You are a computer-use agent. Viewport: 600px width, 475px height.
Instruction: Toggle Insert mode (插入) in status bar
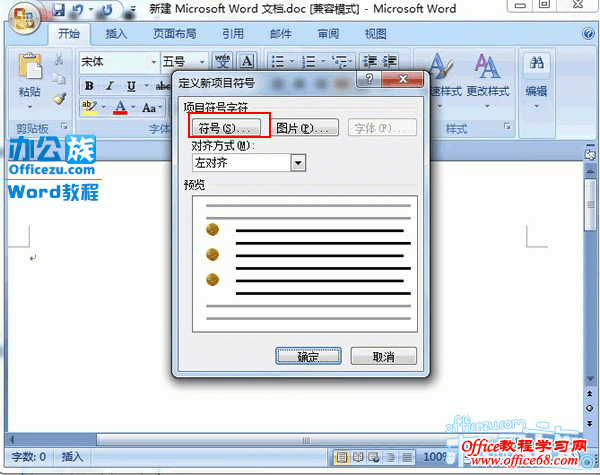[72, 457]
